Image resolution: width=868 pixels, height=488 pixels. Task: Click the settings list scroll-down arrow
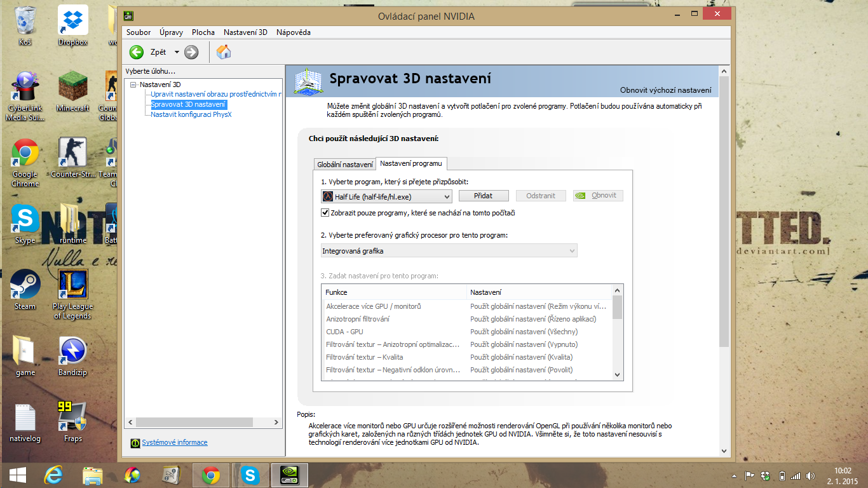(617, 375)
